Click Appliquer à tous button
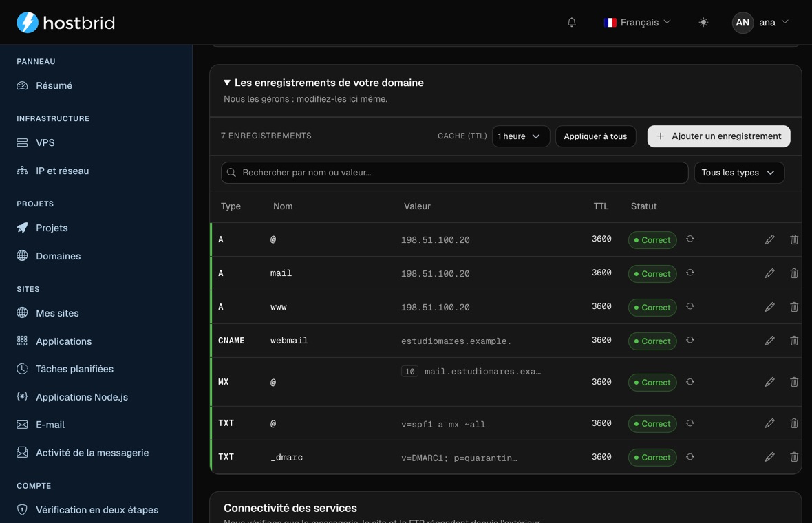This screenshot has width=812, height=523. (595, 136)
